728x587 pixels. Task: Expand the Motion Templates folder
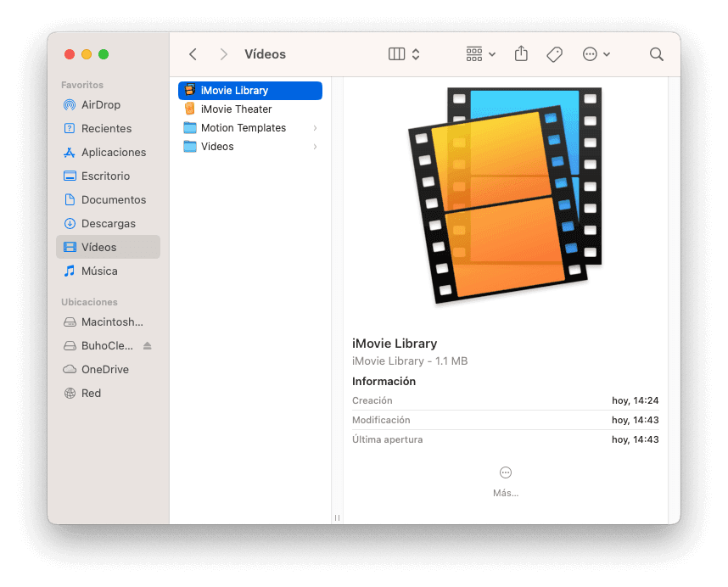(x=316, y=127)
